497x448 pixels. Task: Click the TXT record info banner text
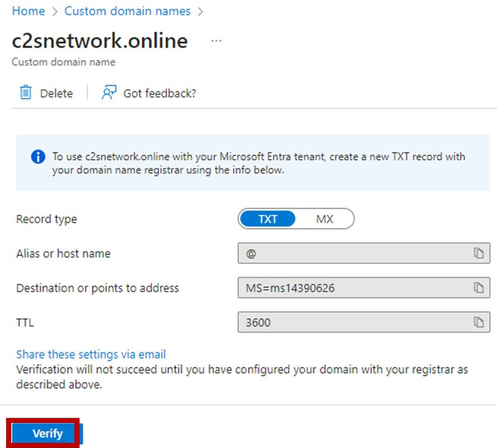pyautogui.click(x=258, y=164)
